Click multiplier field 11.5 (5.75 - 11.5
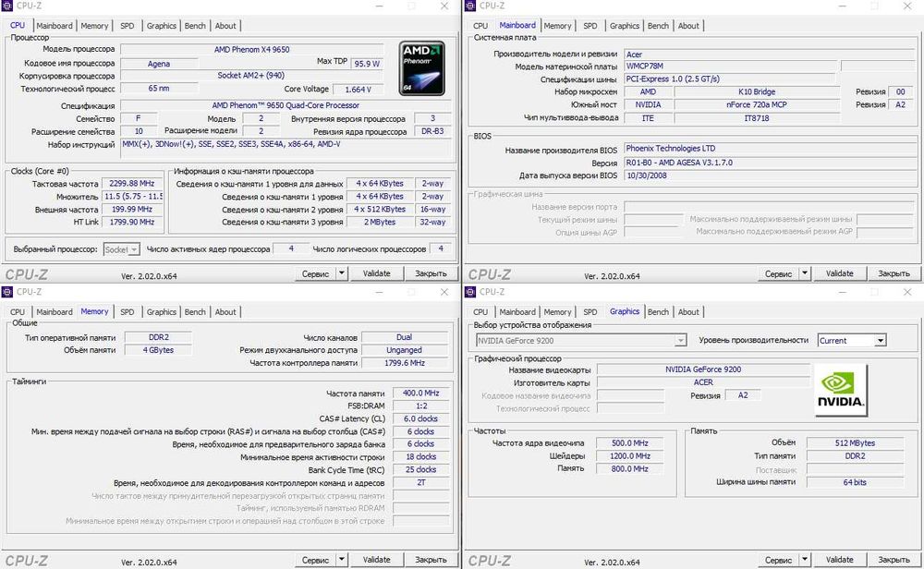This screenshot has width=924, height=569. coord(132,197)
